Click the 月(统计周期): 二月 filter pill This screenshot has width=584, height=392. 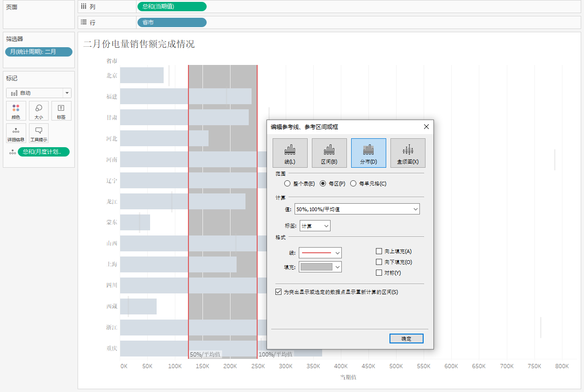(x=39, y=52)
